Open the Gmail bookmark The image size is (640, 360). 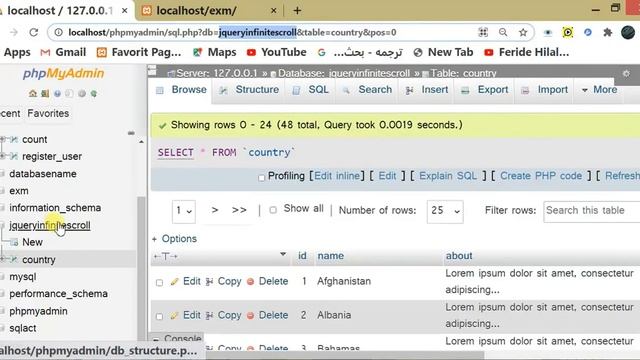point(63,52)
